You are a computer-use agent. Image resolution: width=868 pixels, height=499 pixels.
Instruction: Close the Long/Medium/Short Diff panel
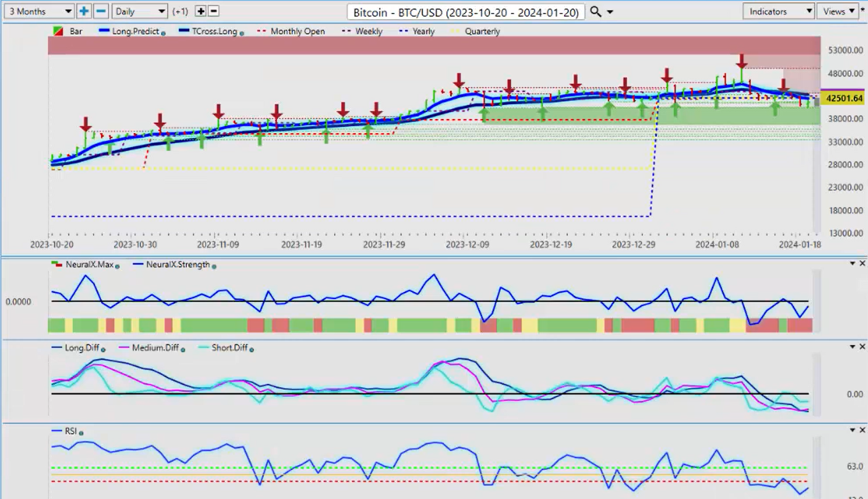862,347
